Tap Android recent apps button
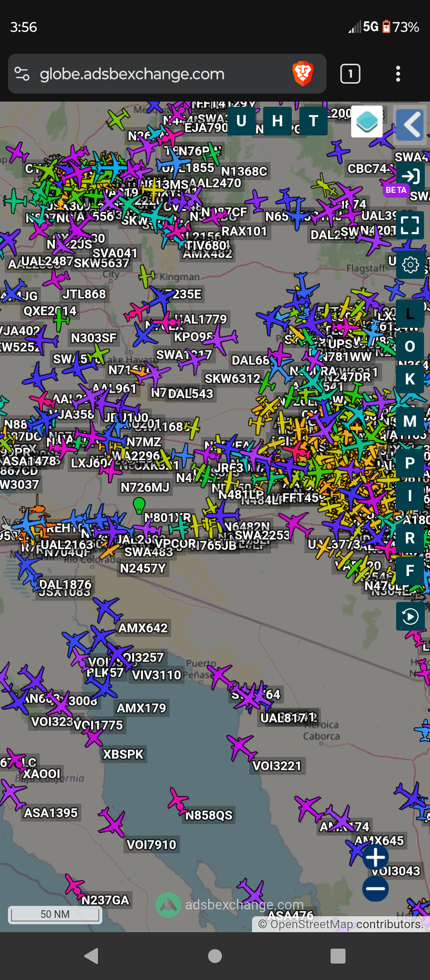 pyautogui.click(x=338, y=956)
